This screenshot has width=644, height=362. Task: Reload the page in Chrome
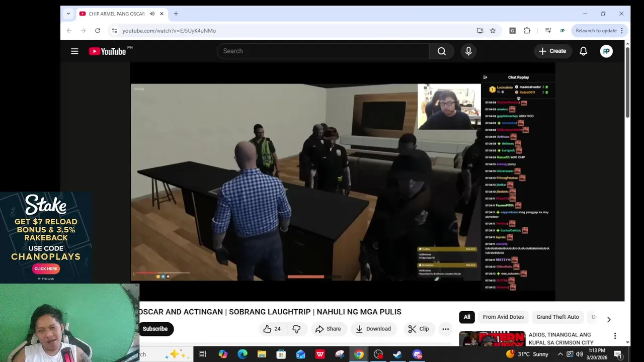tap(98, 31)
